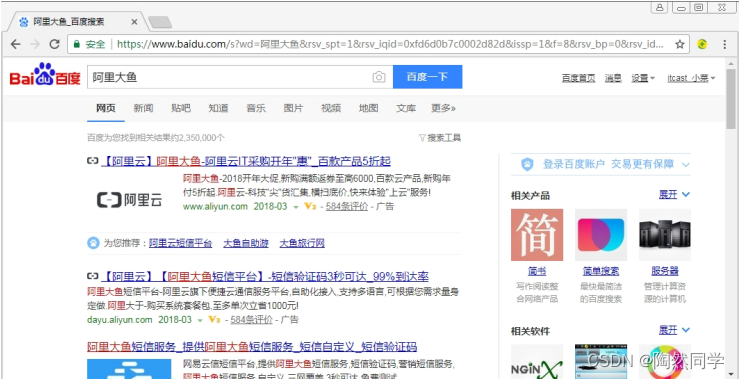Open the result 阿里大鱼短信服务_提供阿里大鱼短信服务
This screenshot has width=740, height=379.
click(x=252, y=347)
